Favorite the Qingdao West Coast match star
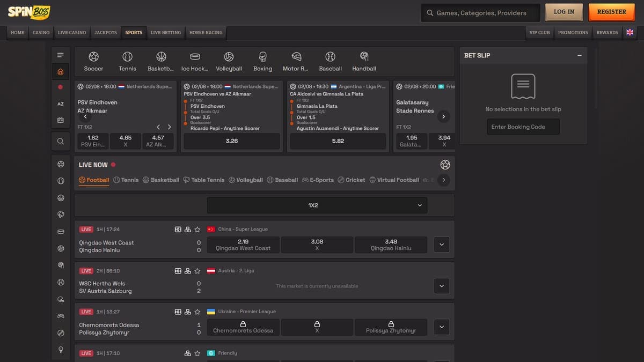The height and width of the screenshot is (362, 644). coord(197,230)
